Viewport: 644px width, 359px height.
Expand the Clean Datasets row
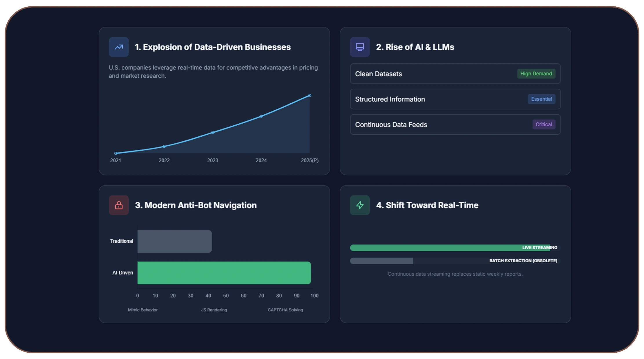click(x=455, y=74)
